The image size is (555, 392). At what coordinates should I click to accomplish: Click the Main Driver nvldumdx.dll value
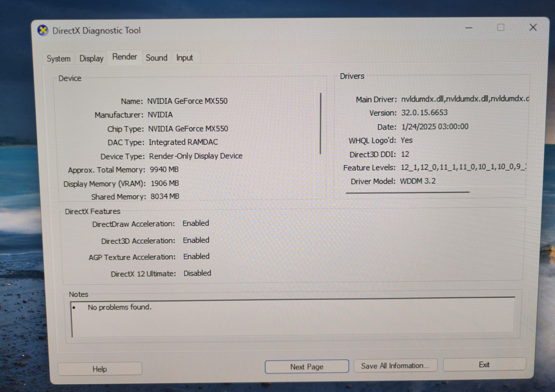(465, 99)
